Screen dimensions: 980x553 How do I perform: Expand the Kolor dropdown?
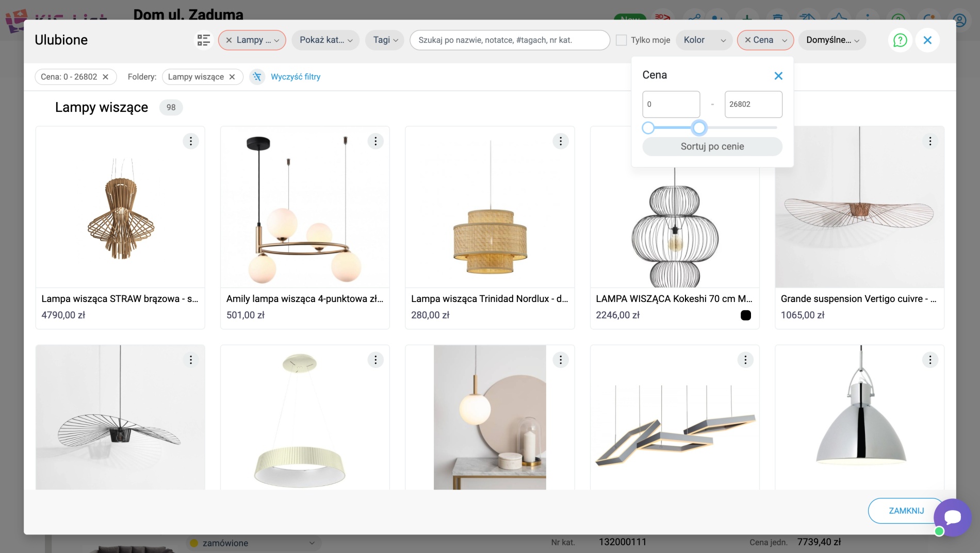[x=704, y=40]
